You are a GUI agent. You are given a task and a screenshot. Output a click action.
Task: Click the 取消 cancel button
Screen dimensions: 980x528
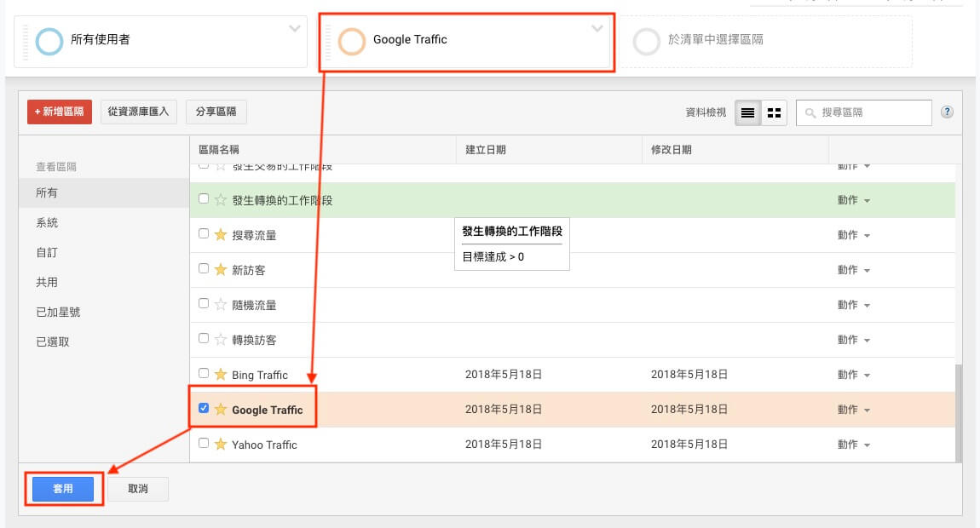(x=138, y=489)
